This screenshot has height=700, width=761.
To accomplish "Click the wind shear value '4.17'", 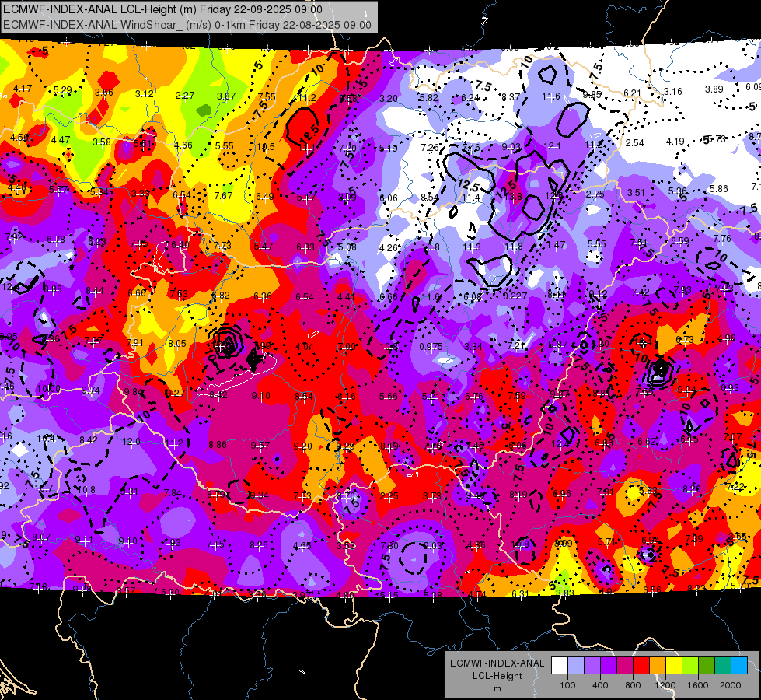I will coord(23,89).
